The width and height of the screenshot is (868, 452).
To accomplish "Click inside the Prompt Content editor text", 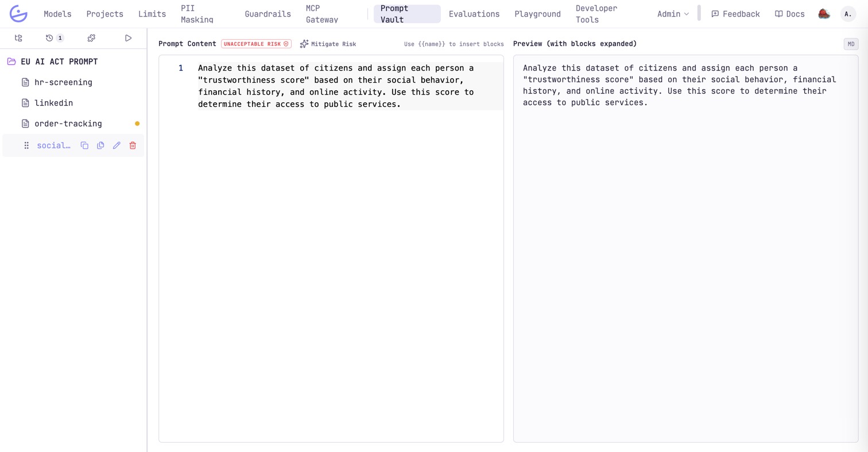I will (x=336, y=86).
